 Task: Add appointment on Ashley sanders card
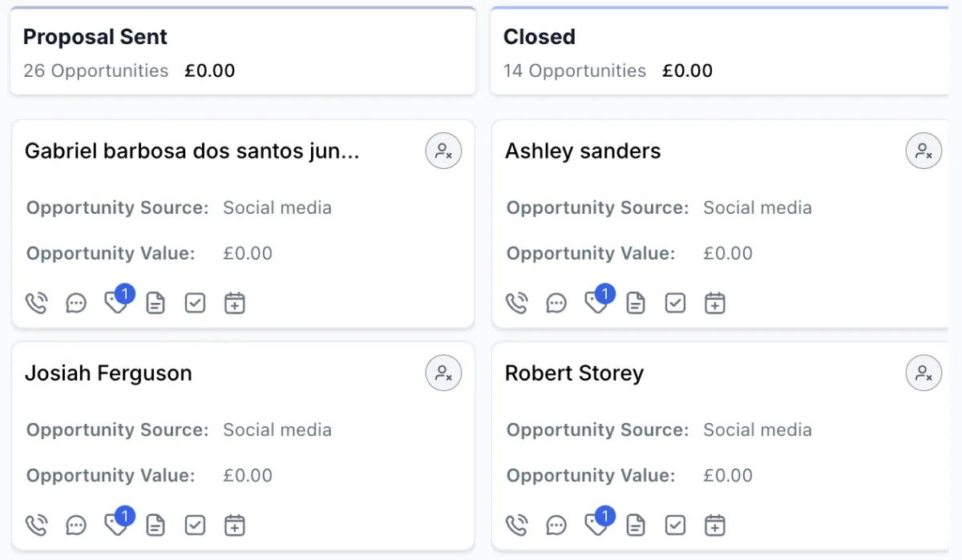pyautogui.click(x=715, y=303)
